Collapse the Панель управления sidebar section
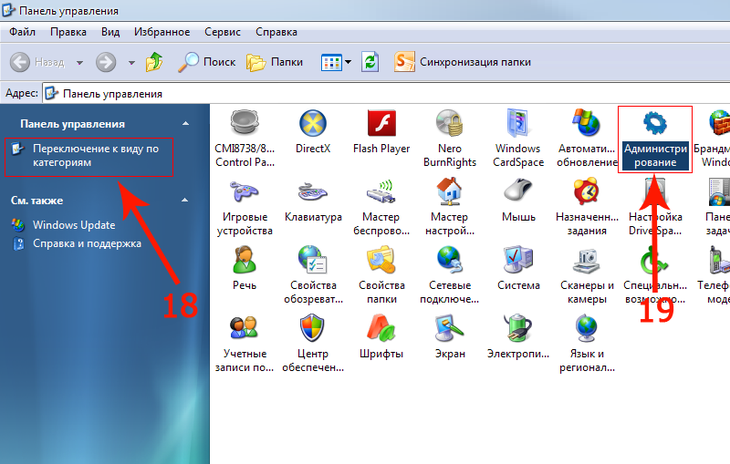Screen dimensions: 730x464 point(186,124)
